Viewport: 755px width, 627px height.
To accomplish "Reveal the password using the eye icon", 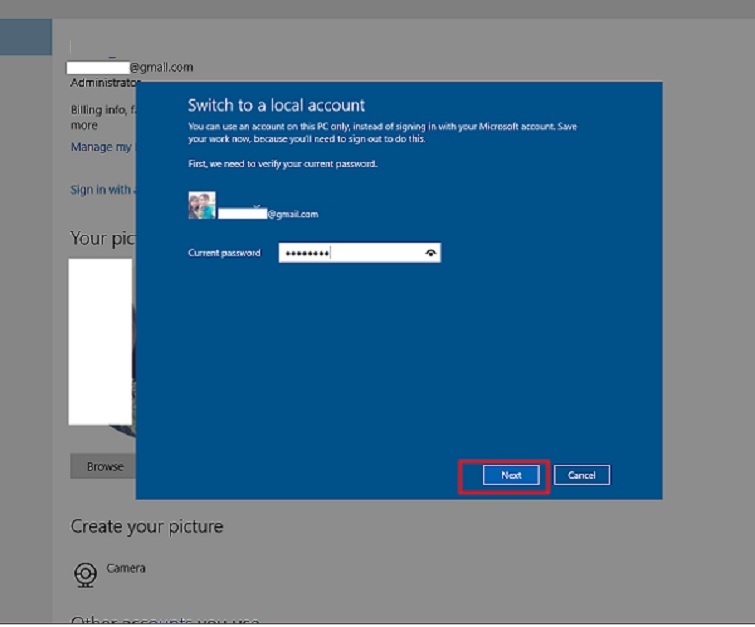I will [x=430, y=254].
